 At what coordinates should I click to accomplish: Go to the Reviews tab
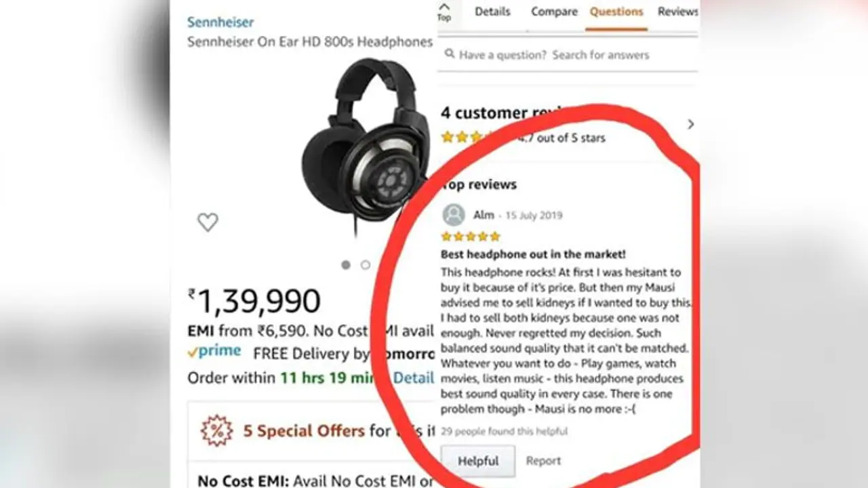point(677,12)
